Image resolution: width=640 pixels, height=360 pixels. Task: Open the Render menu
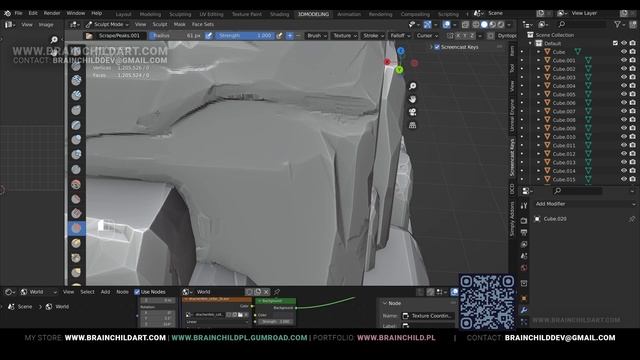52,13
